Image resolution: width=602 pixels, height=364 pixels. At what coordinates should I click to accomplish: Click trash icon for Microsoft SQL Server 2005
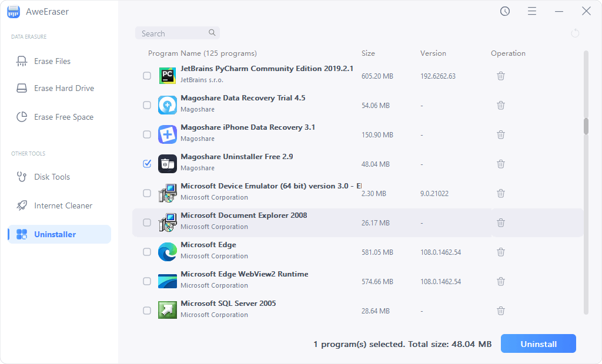click(x=501, y=311)
